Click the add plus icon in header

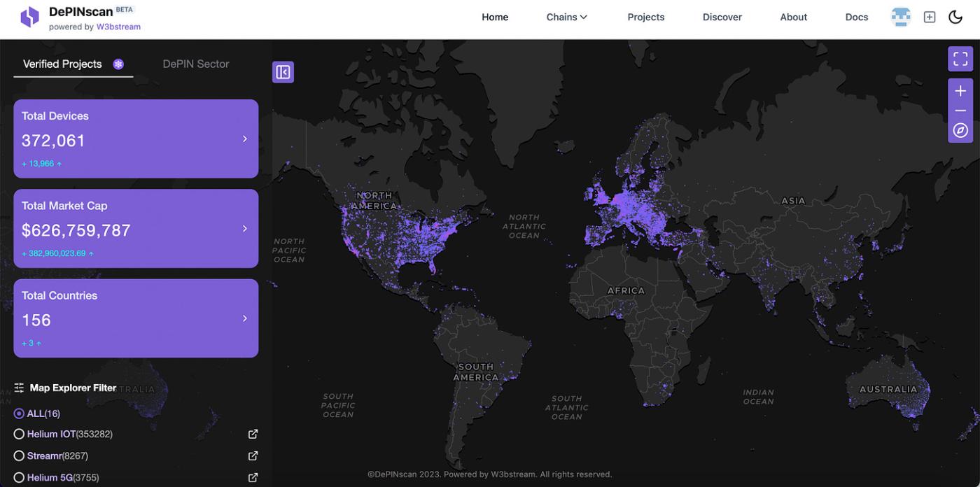[930, 17]
